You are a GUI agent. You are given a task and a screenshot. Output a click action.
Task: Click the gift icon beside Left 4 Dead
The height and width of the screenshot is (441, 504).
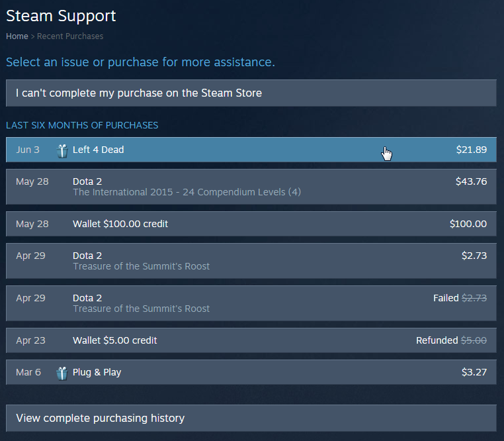click(x=62, y=150)
